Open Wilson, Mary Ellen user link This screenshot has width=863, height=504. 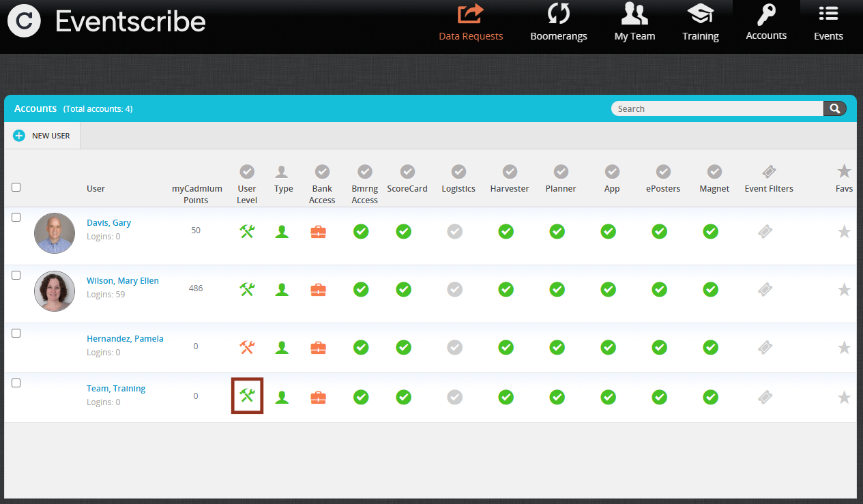point(123,281)
